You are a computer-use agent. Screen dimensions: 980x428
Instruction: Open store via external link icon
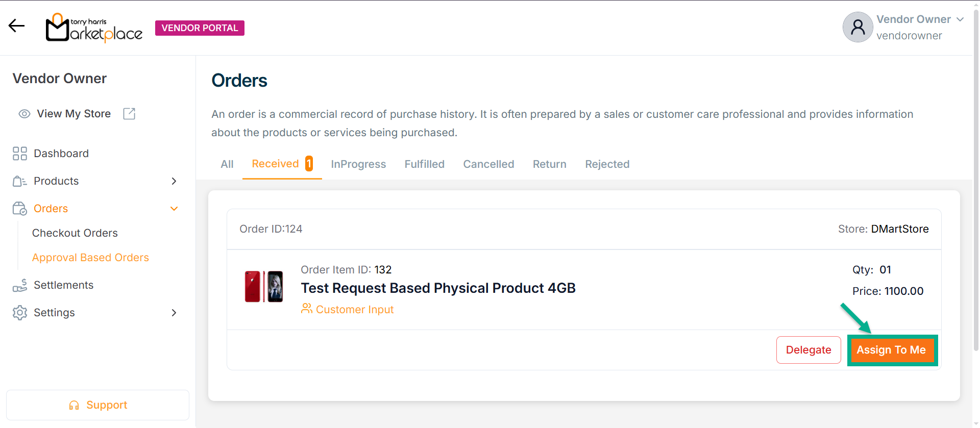point(129,114)
